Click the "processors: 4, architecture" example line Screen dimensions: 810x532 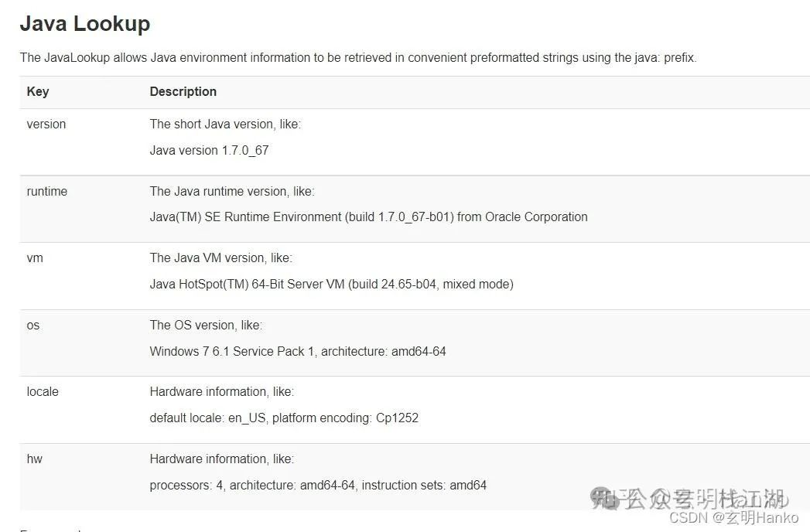coord(318,485)
